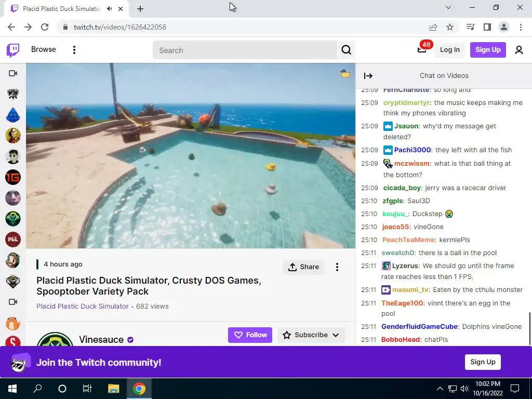Click the address bar URL
This screenshot has height=399, width=532.
pyautogui.click(x=120, y=27)
